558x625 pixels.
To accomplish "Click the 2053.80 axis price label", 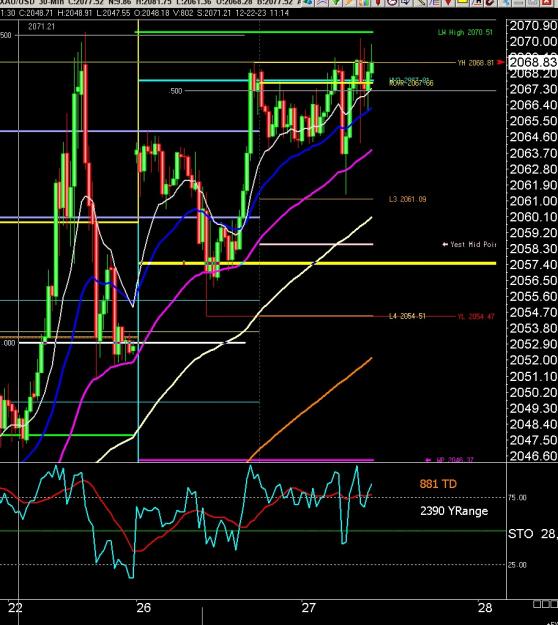I will click(x=533, y=328).
